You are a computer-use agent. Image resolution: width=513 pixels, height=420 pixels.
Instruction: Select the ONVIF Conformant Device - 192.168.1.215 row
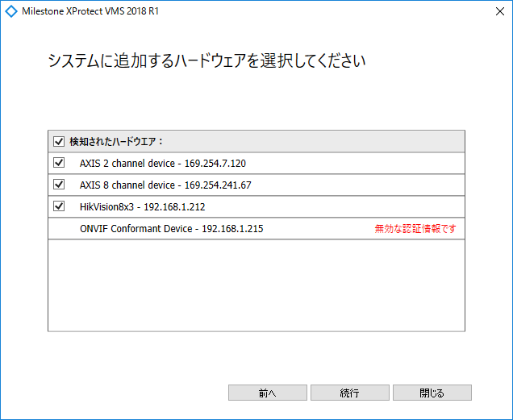click(256, 229)
